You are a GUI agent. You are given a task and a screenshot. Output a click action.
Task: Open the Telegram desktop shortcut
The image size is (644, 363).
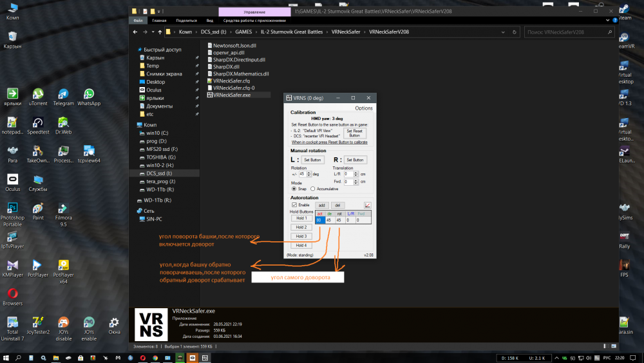pyautogui.click(x=63, y=95)
